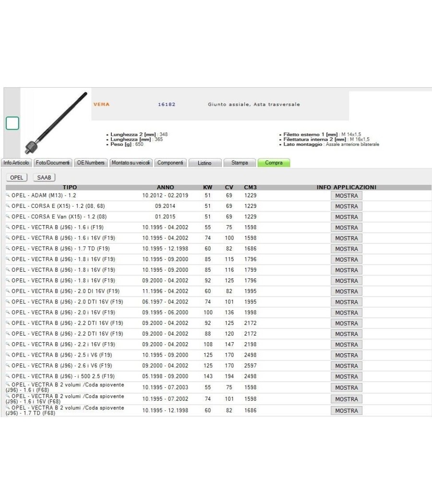Click magnifier icon for VECTRA B 2.6 i V6
432x504 pixels.
point(8,365)
